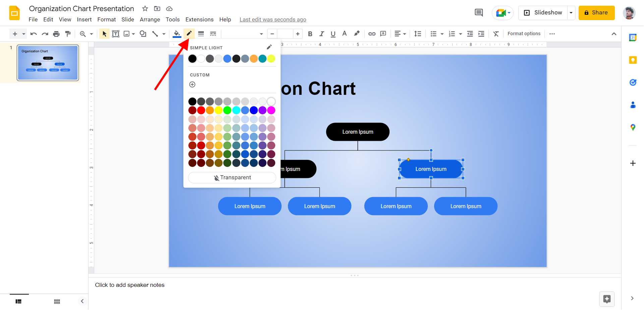Open the Fill color tool

177,34
